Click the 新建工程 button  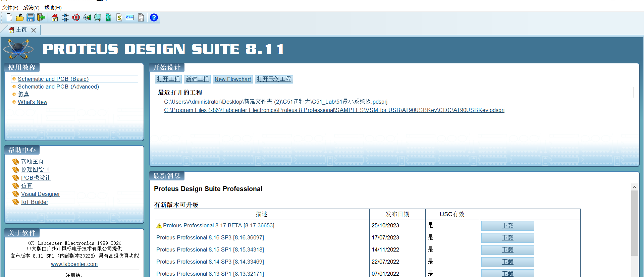[197, 79]
